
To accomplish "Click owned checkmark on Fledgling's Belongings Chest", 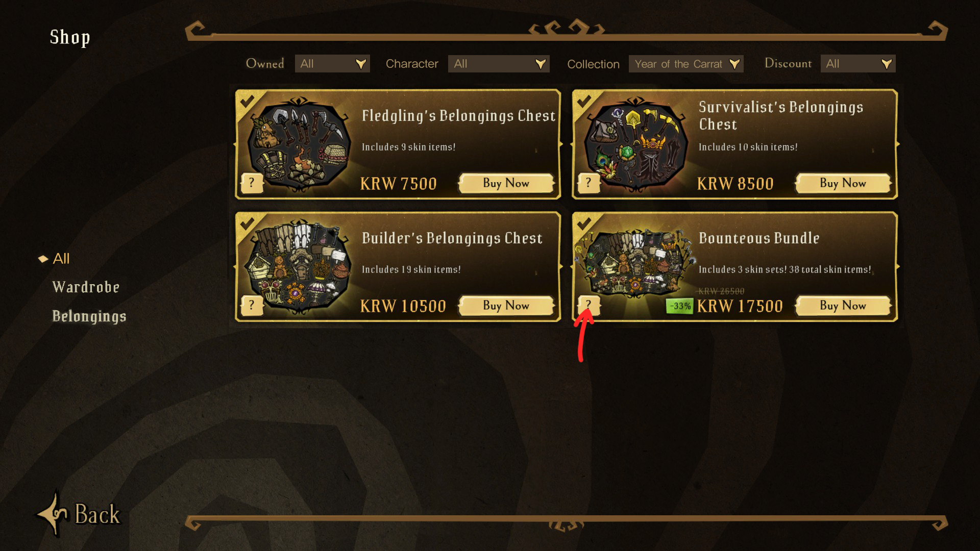I will pyautogui.click(x=248, y=101).
